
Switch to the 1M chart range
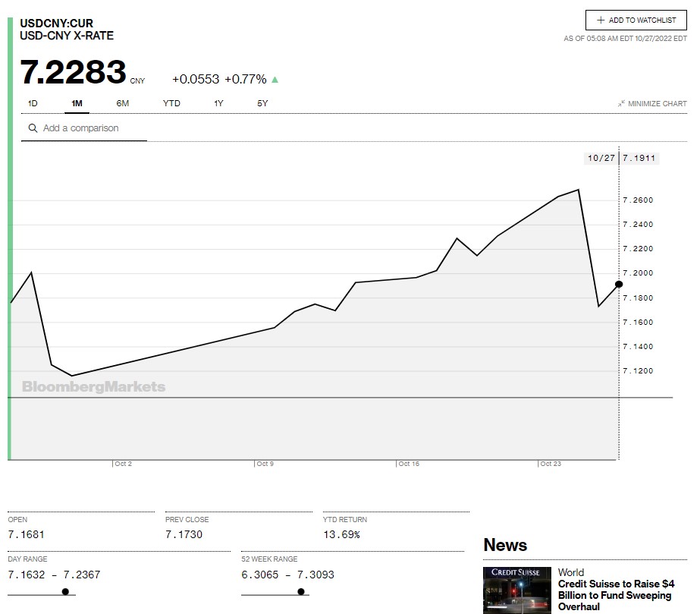click(77, 103)
